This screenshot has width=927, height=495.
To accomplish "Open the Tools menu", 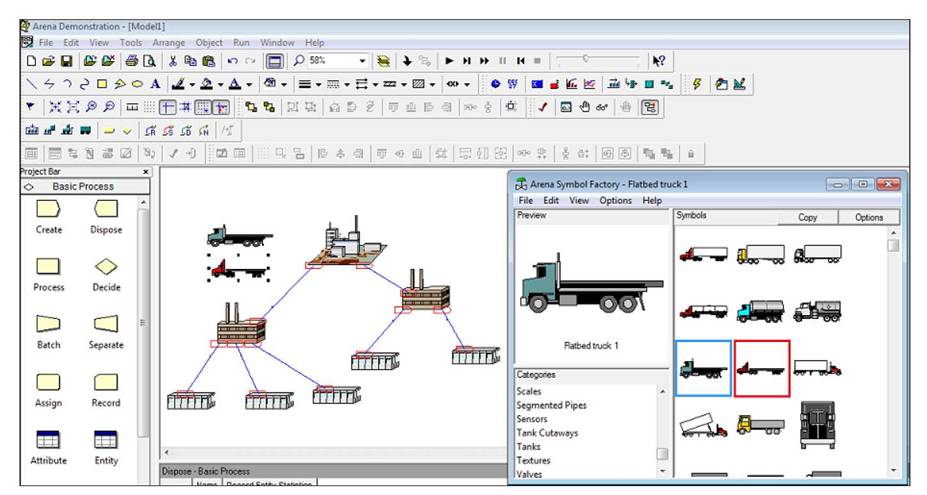I will pos(131,43).
